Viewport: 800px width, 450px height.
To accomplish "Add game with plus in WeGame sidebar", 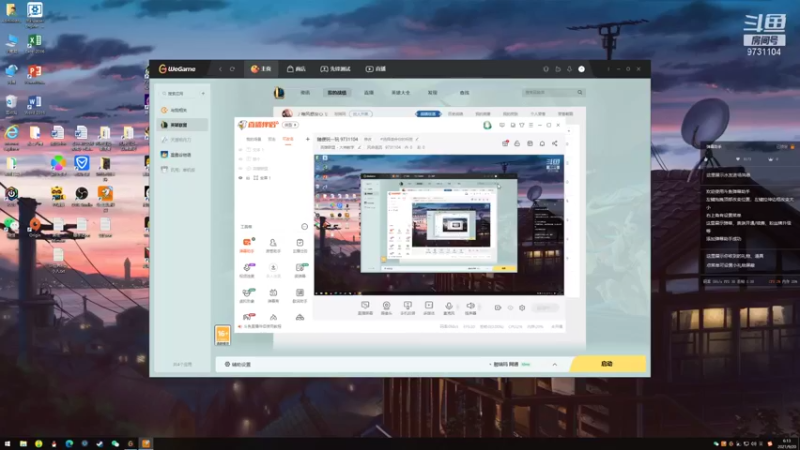I will (203, 93).
